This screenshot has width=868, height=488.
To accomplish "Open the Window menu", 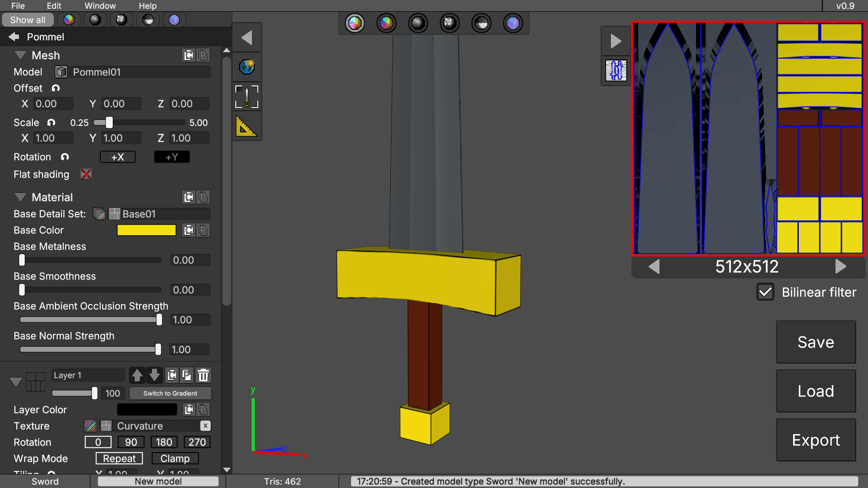I will click(100, 5).
